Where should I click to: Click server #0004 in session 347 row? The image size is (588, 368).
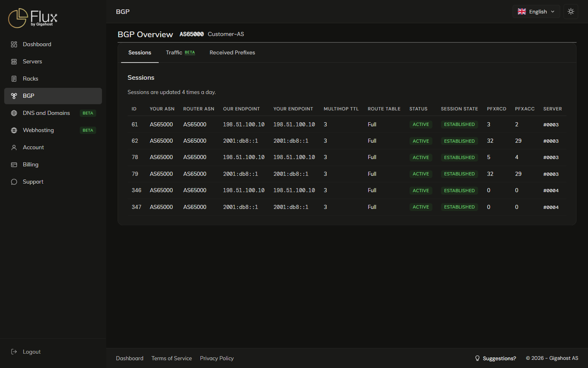click(551, 207)
